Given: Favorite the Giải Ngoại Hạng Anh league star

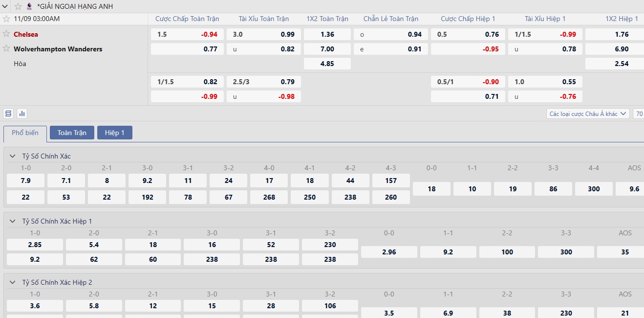Looking at the screenshot, I should pyautogui.click(x=18, y=6).
